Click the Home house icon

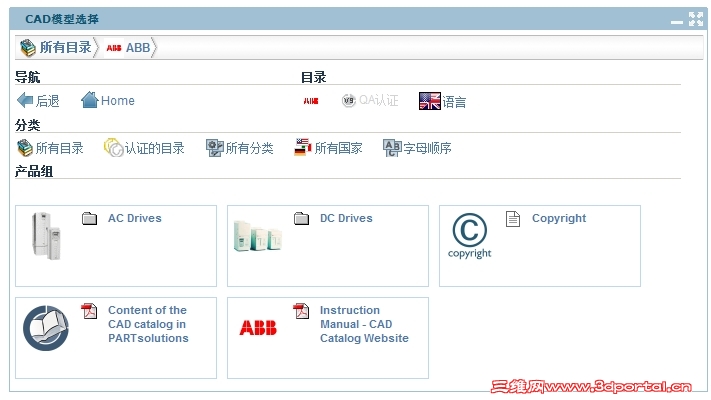[89, 100]
